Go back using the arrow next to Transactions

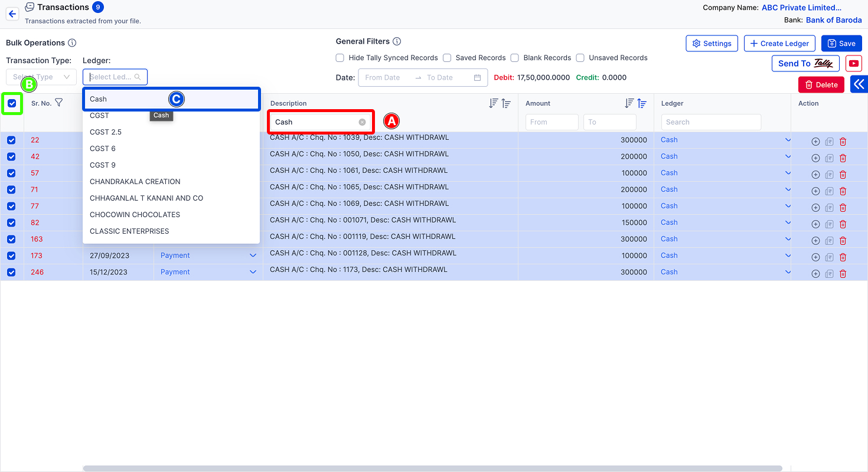(x=12, y=14)
